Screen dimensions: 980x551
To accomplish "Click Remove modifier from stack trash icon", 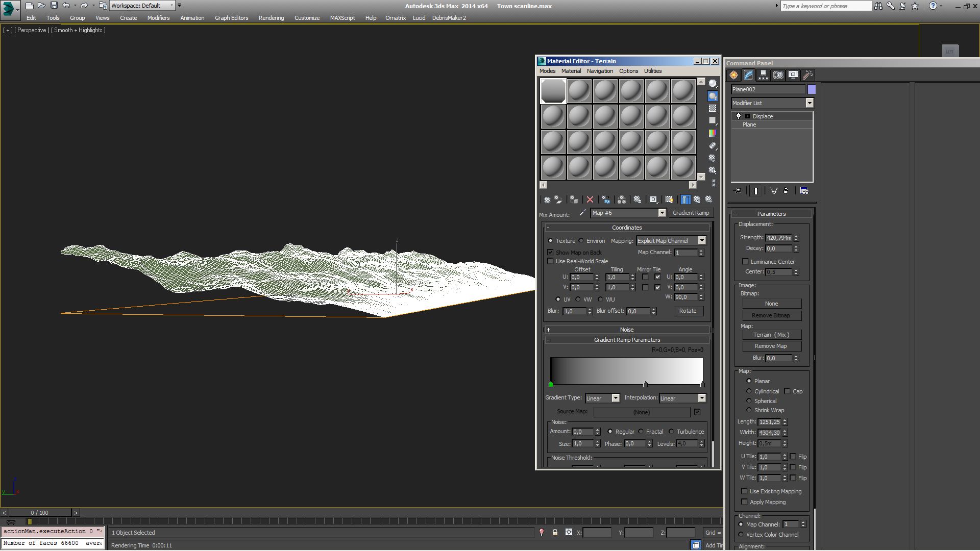I will point(786,191).
